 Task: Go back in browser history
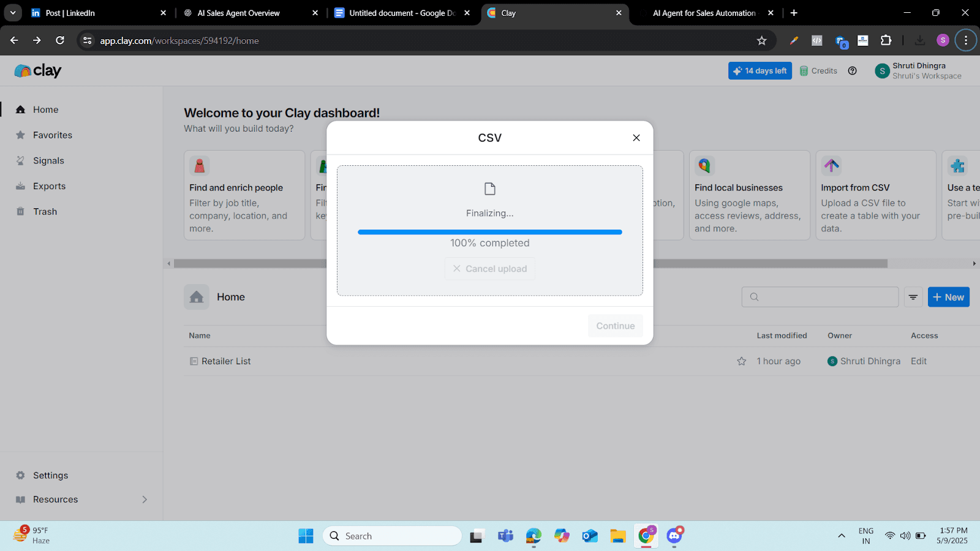pyautogui.click(x=14, y=40)
